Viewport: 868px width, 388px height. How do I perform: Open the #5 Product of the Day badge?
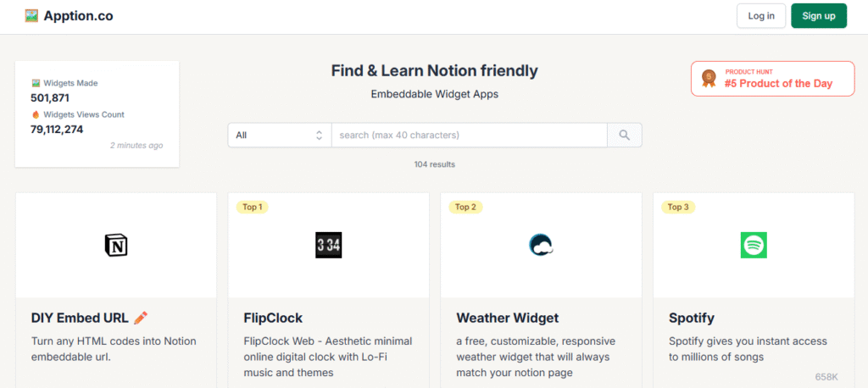click(772, 79)
